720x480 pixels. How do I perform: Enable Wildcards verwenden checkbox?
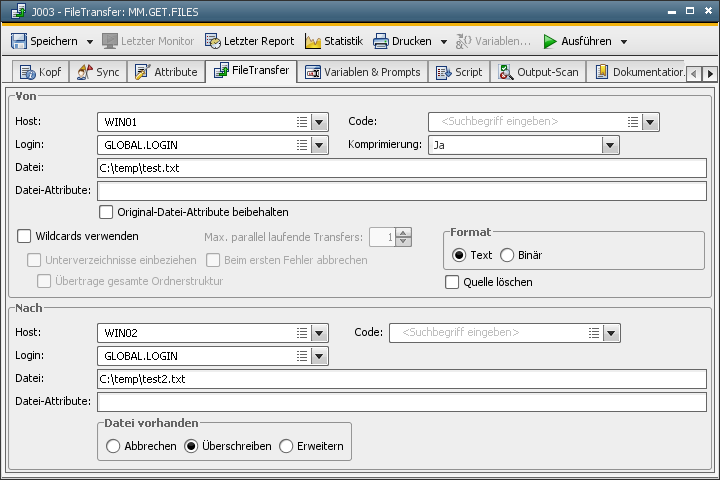click(x=25, y=236)
